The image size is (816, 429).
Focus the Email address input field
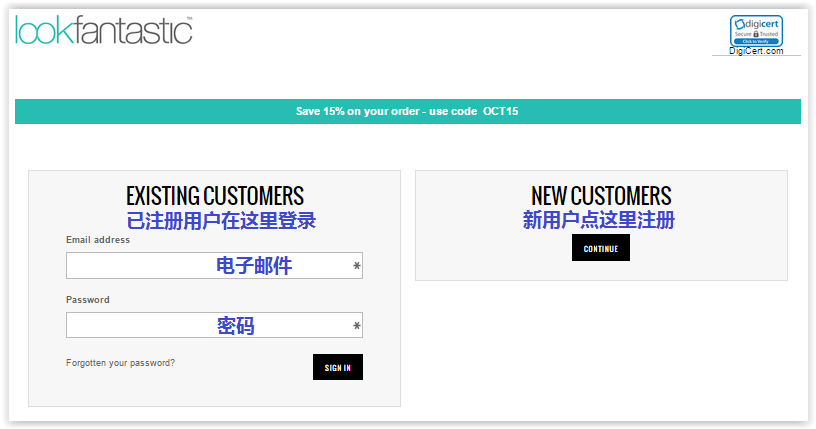tap(214, 266)
